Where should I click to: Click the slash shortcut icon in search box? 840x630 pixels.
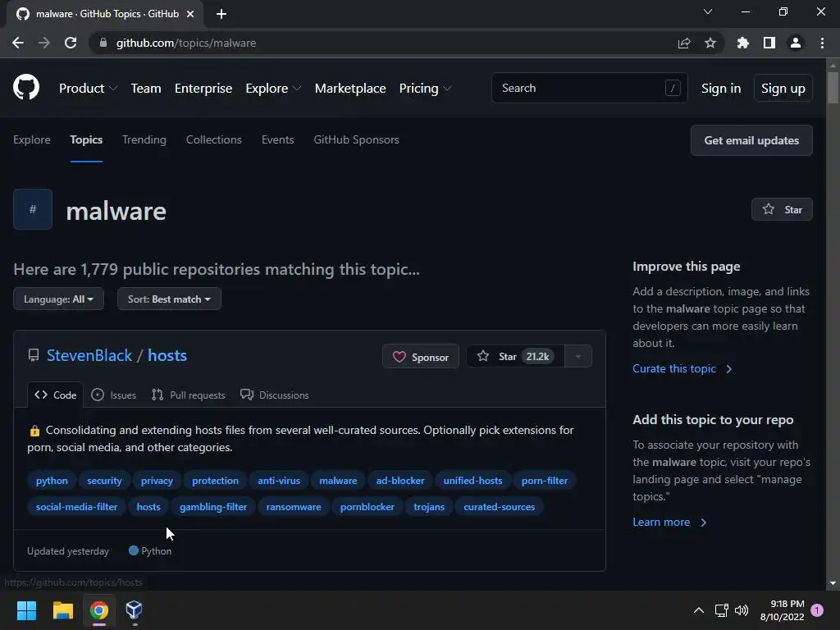click(673, 88)
